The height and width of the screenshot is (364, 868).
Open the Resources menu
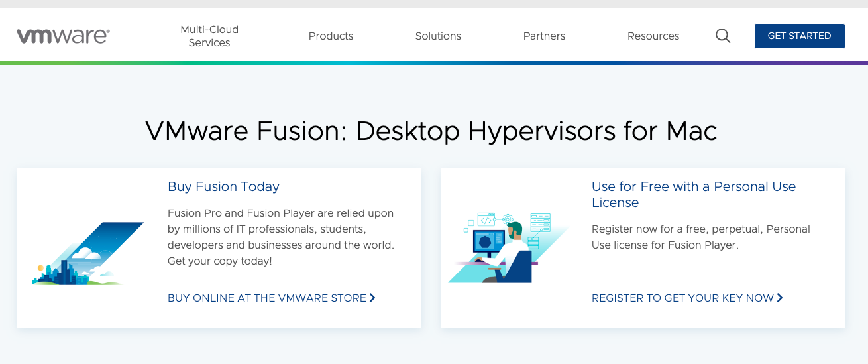653,36
